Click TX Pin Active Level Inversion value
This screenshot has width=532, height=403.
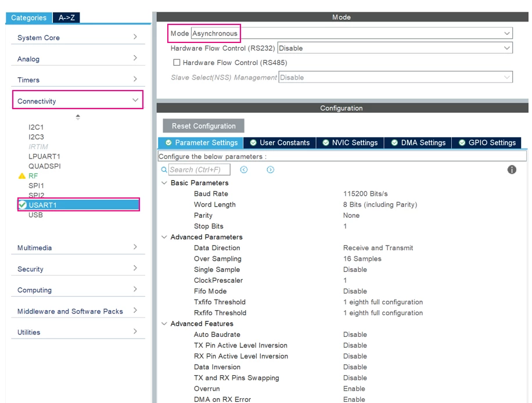coord(355,346)
